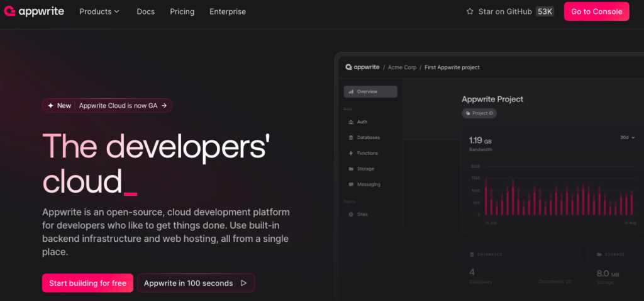644x301 pixels.
Task: Click the Go to Console button
Action: click(596, 11)
